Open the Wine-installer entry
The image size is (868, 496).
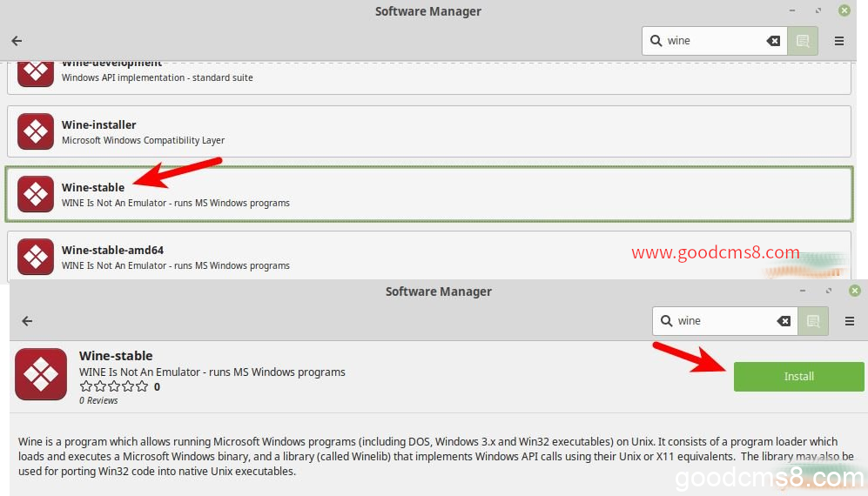(x=429, y=131)
